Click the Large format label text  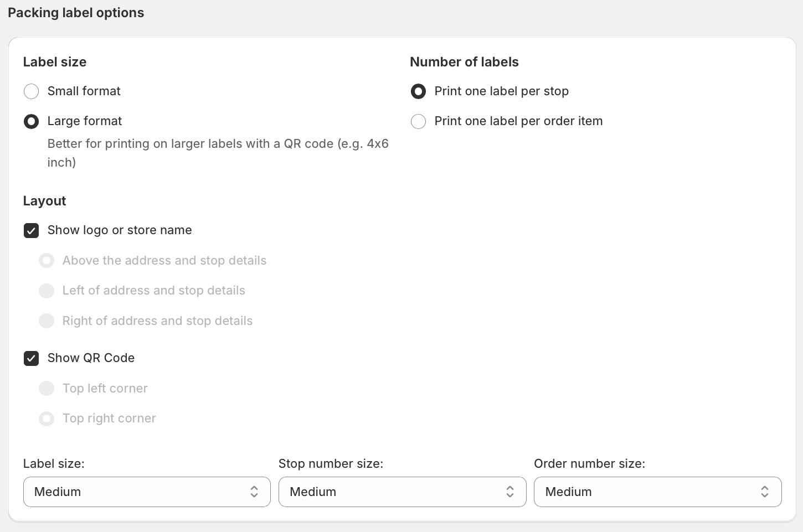[x=85, y=121]
